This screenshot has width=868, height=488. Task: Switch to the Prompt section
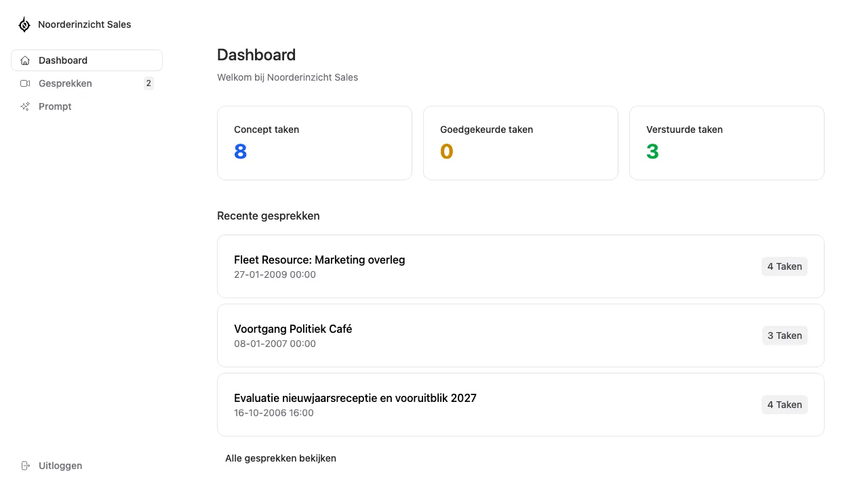[x=55, y=106]
